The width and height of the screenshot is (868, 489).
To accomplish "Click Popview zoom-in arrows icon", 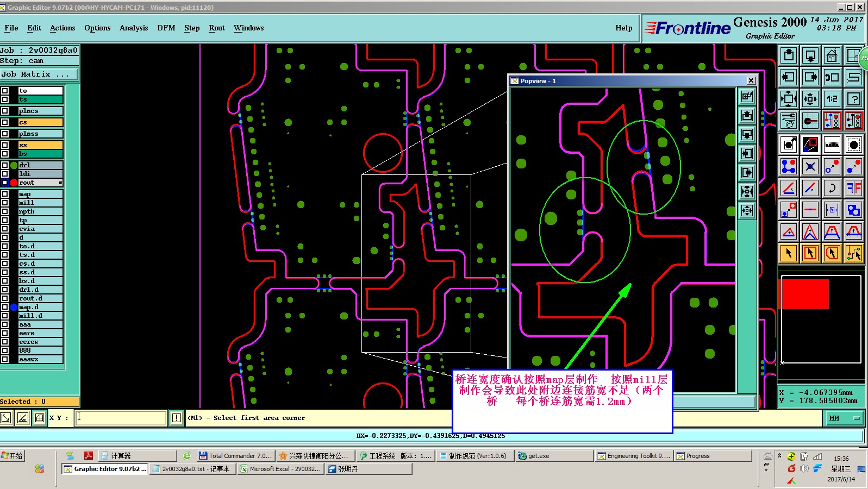I will [x=747, y=191].
